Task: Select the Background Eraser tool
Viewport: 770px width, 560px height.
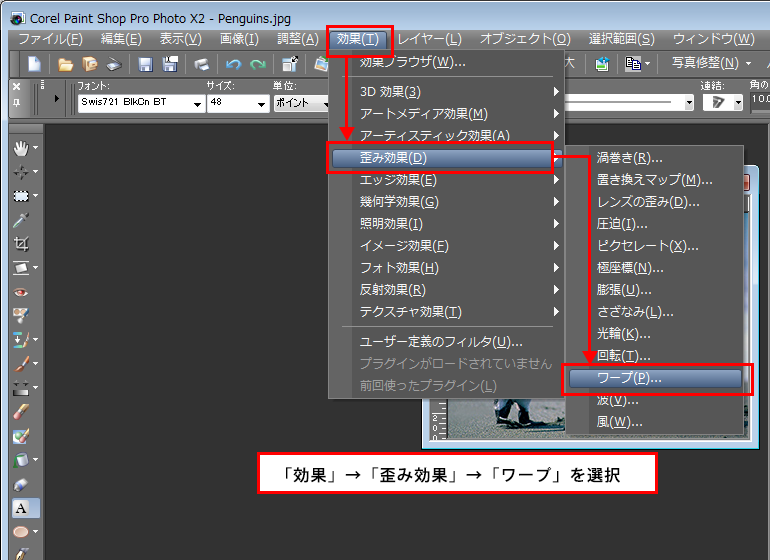Action: pyautogui.click(x=21, y=436)
